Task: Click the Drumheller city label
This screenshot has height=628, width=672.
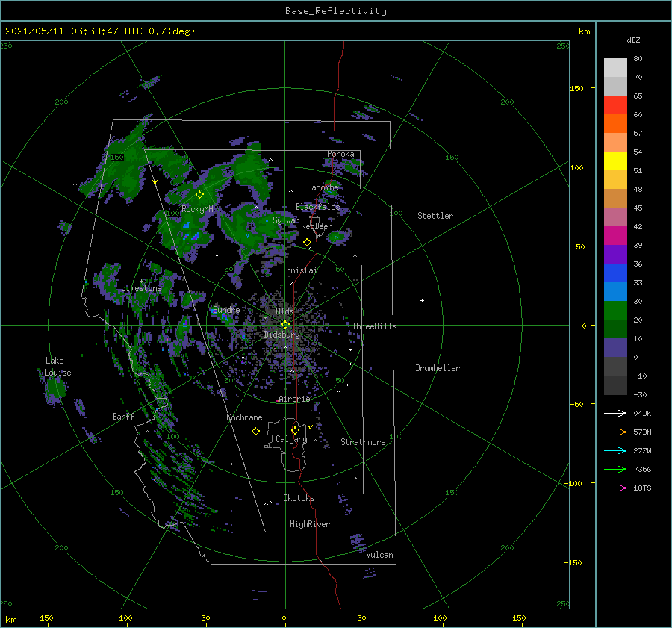Action: pos(438,368)
